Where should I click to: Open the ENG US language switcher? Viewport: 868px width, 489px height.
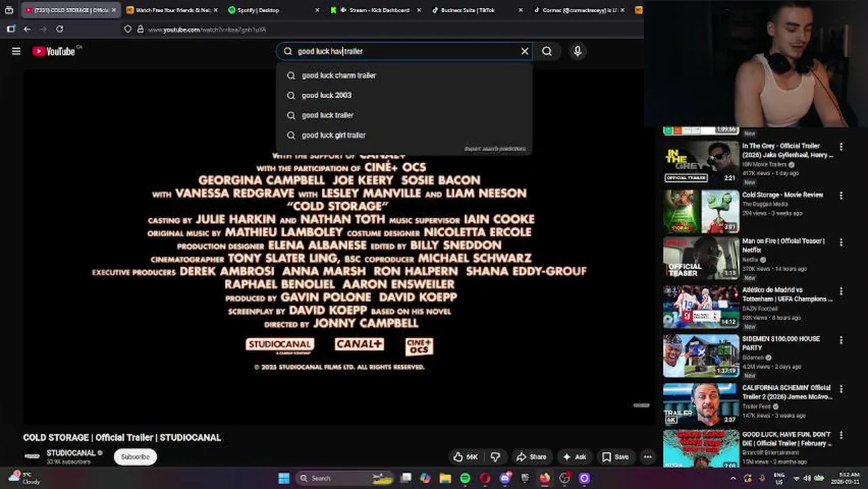(x=780, y=478)
